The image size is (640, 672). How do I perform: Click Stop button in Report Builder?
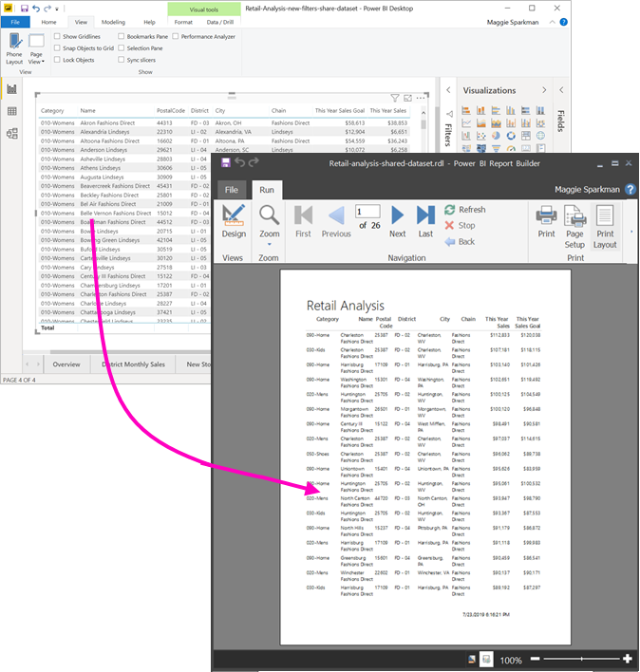[460, 226]
